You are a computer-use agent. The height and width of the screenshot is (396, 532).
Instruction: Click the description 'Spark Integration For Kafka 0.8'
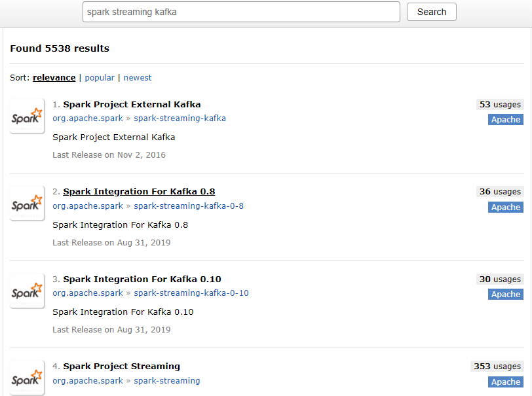tap(120, 225)
